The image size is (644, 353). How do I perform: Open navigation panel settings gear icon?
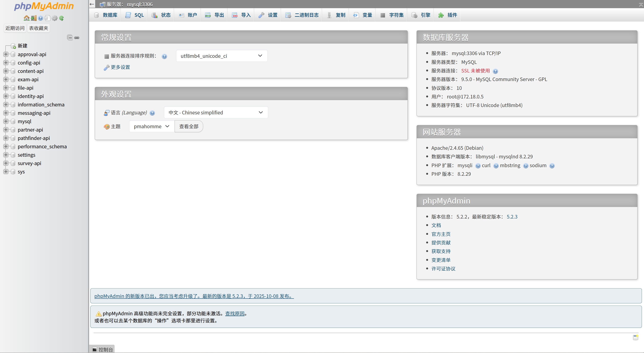[55, 18]
